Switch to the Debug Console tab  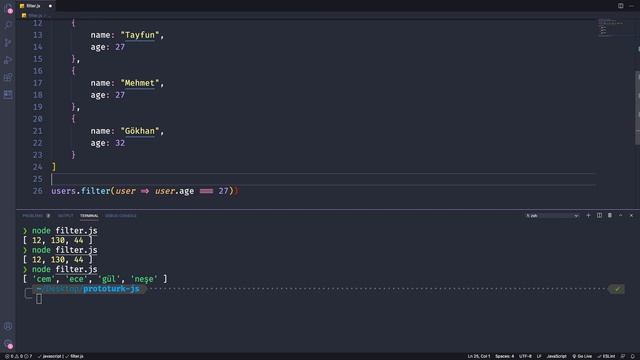121,216
